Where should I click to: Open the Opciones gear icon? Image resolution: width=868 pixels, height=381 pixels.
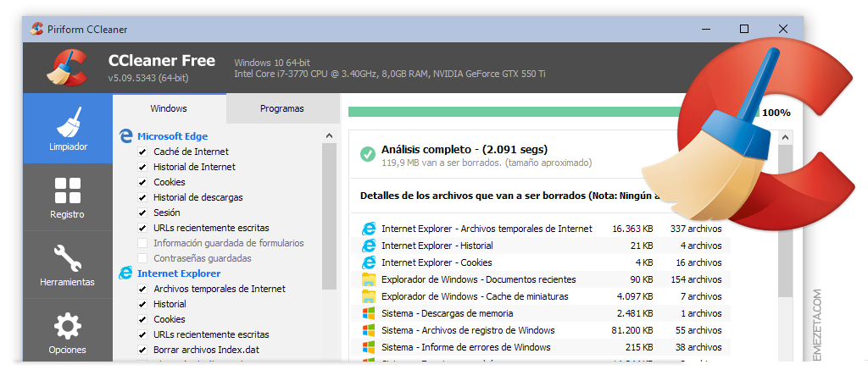[68, 326]
